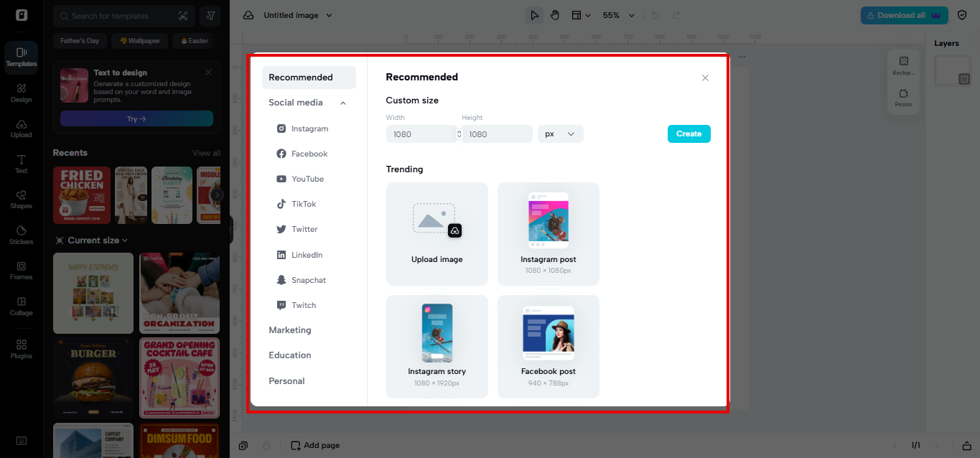Select the Instagram story 1080x1920 template

click(437, 347)
